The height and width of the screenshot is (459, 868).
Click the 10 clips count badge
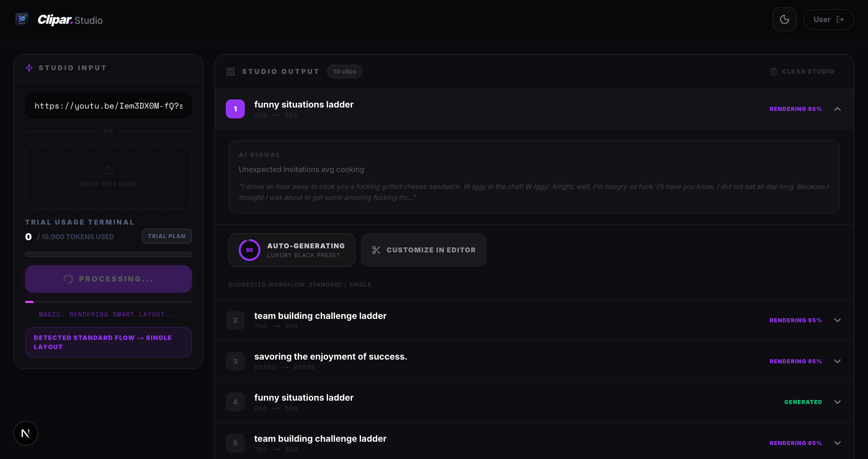click(344, 72)
